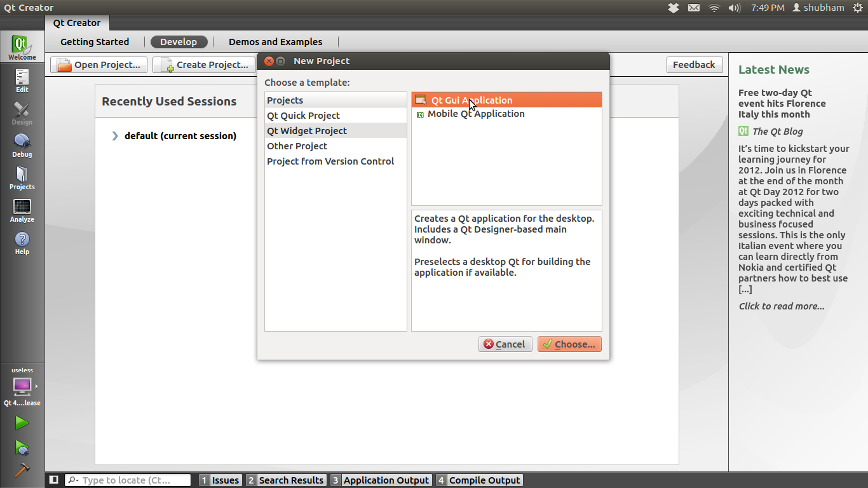
Task: Select the Design mode icon
Action: coord(22,113)
